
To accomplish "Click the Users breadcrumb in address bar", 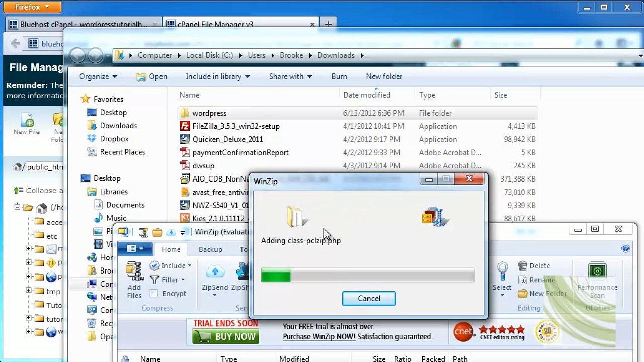I will [x=256, y=55].
